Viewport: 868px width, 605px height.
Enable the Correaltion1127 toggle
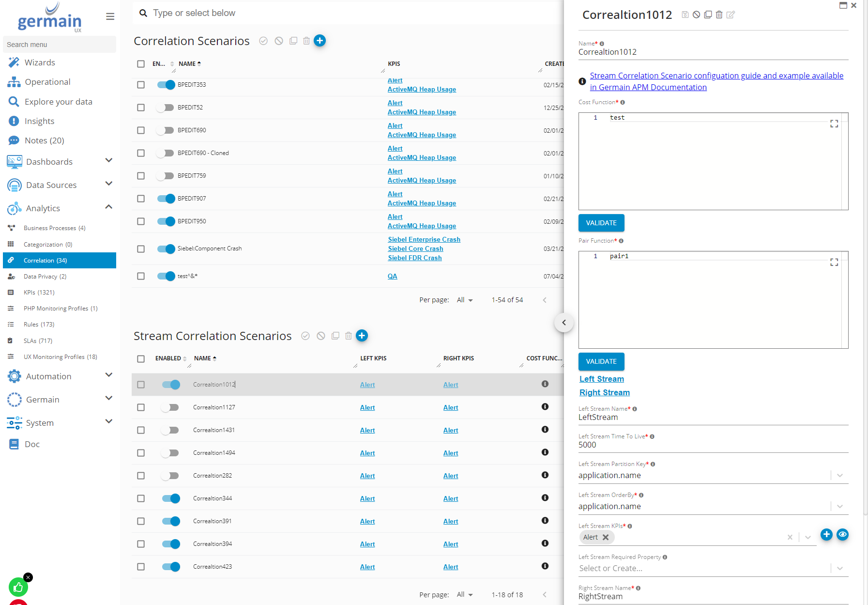(170, 407)
